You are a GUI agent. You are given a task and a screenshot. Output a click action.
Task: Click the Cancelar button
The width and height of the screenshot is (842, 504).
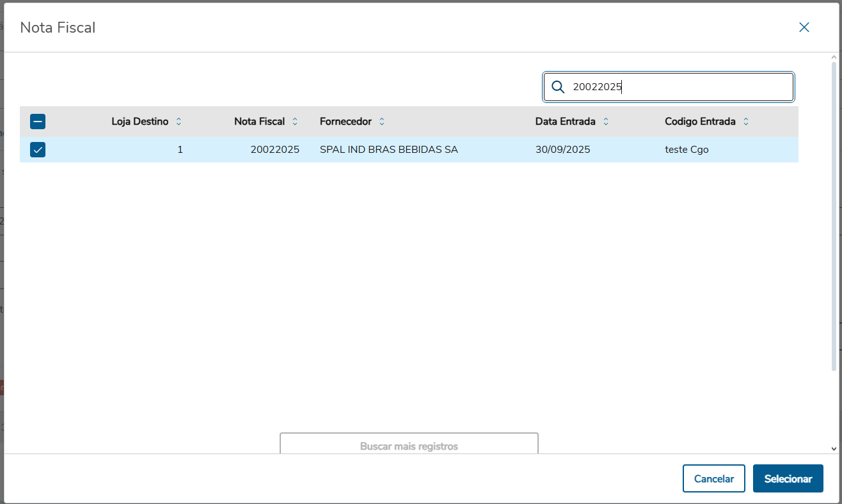[x=713, y=478]
